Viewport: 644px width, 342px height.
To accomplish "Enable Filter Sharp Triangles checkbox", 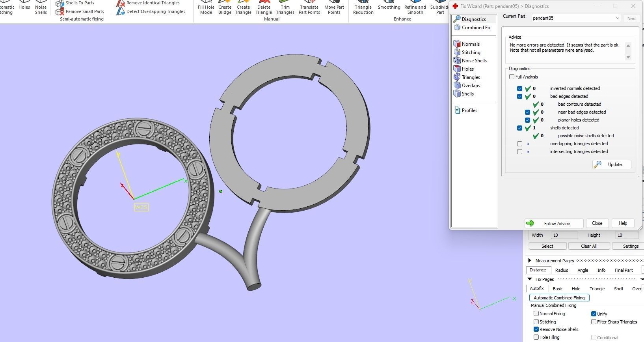I will point(594,322).
